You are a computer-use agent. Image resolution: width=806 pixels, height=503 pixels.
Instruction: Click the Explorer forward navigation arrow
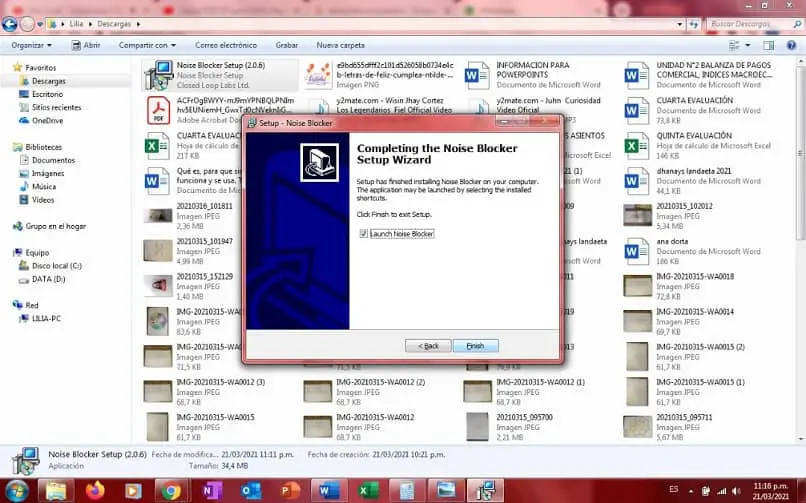tap(28, 24)
